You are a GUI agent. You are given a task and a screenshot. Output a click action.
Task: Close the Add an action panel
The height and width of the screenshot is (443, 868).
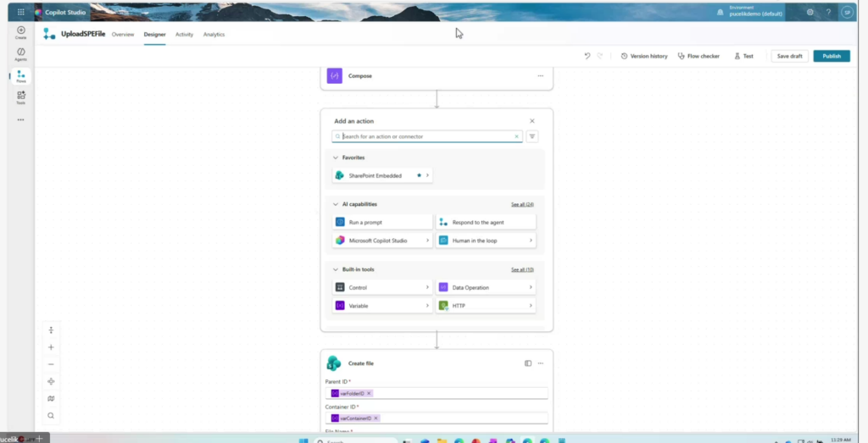click(x=532, y=121)
